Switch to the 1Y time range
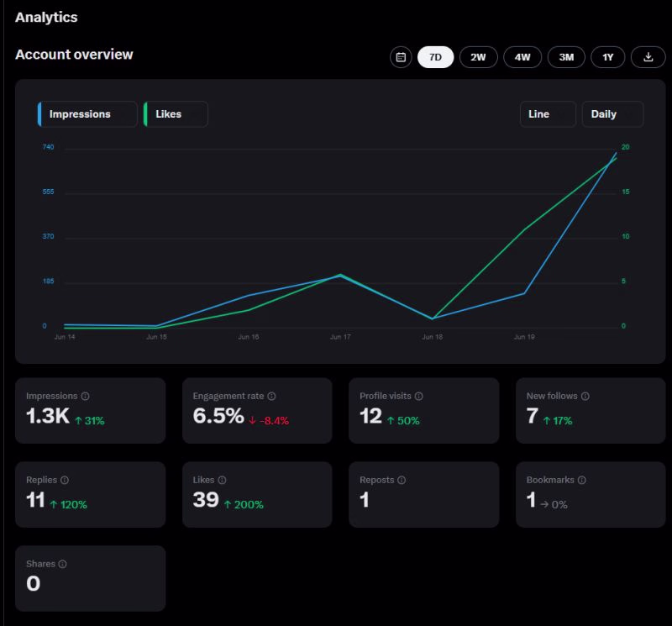 point(607,57)
